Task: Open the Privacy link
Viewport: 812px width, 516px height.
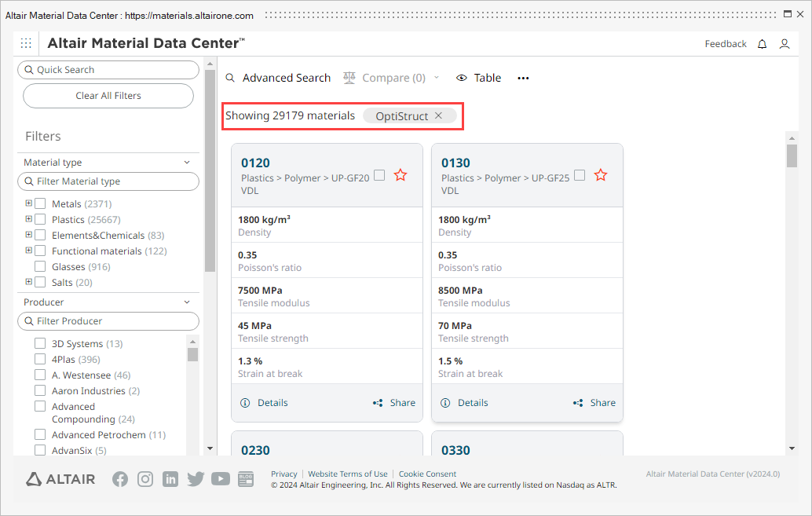Action: click(284, 474)
